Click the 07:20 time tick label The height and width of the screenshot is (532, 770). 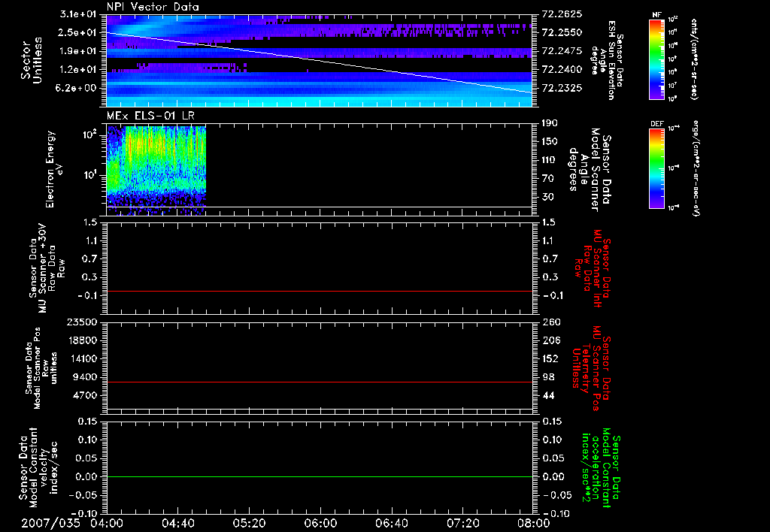(462, 523)
